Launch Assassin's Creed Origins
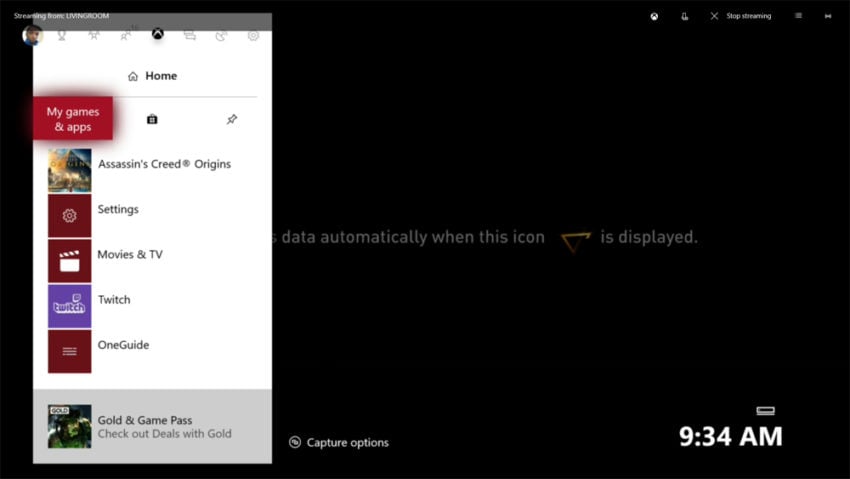The image size is (850, 479). pyautogui.click(x=152, y=171)
